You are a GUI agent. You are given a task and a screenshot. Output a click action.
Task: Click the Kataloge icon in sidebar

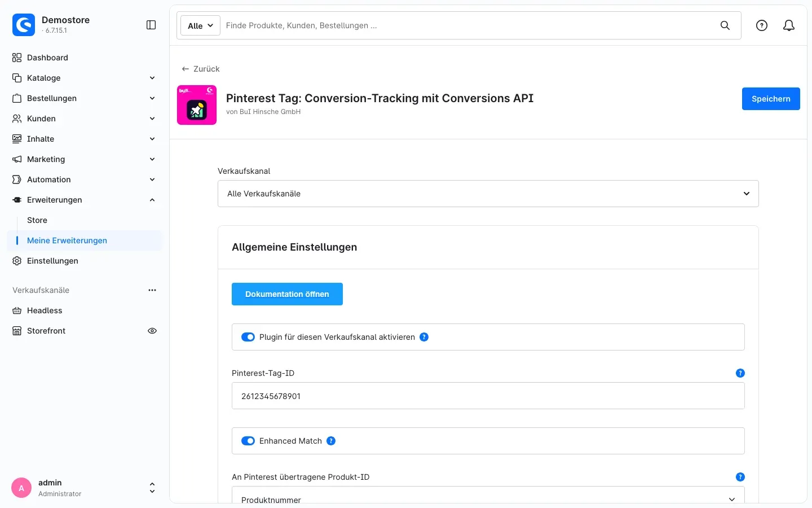pos(17,78)
